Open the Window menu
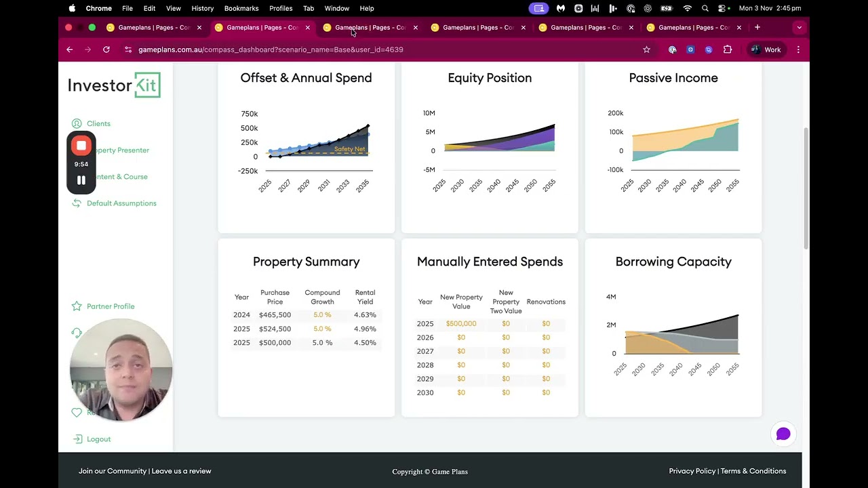This screenshot has height=488, width=868. click(337, 8)
